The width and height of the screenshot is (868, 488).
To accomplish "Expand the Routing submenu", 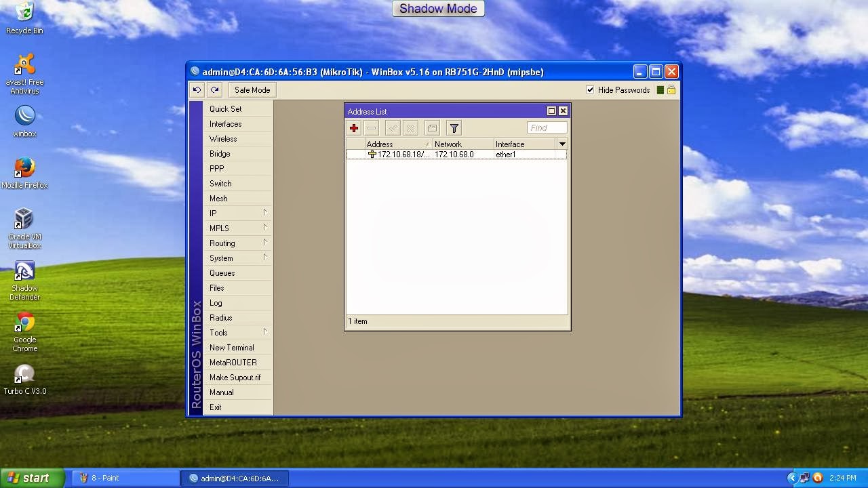I will [237, 243].
